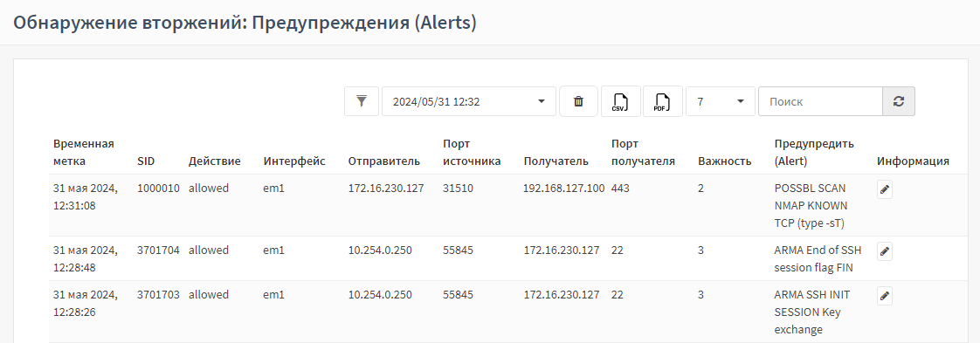This screenshot has width=980, height=343.
Task: Click the Отправитель column header
Action: pos(383,161)
